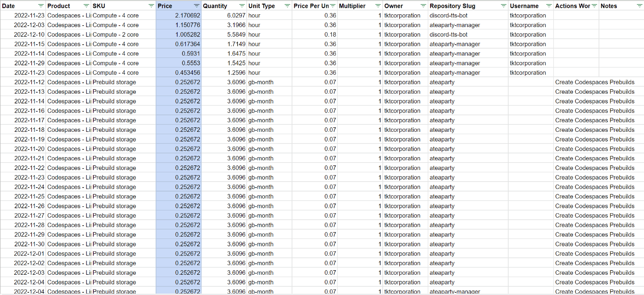Click the date cell 2022-11-20
The height and width of the screenshot is (295, 644).
pyautogui.click(x=23, y=149)
